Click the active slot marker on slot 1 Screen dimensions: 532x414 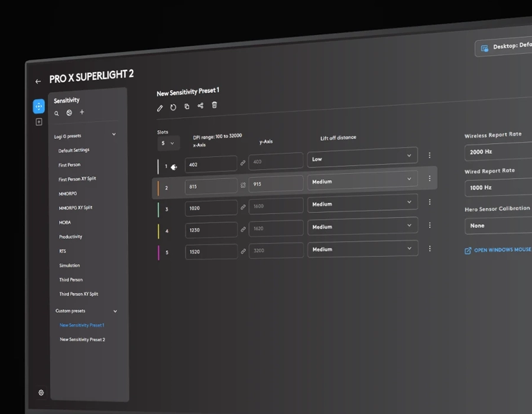pos(174,167)
